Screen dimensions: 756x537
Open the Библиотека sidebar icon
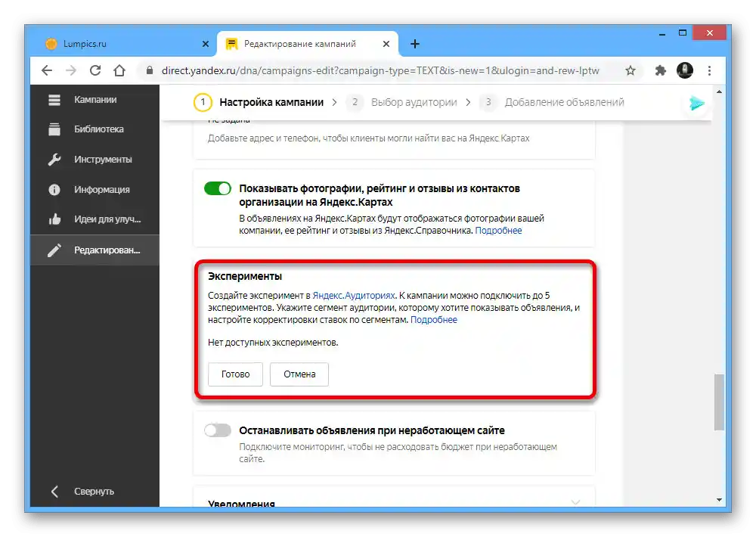[54, 129]
